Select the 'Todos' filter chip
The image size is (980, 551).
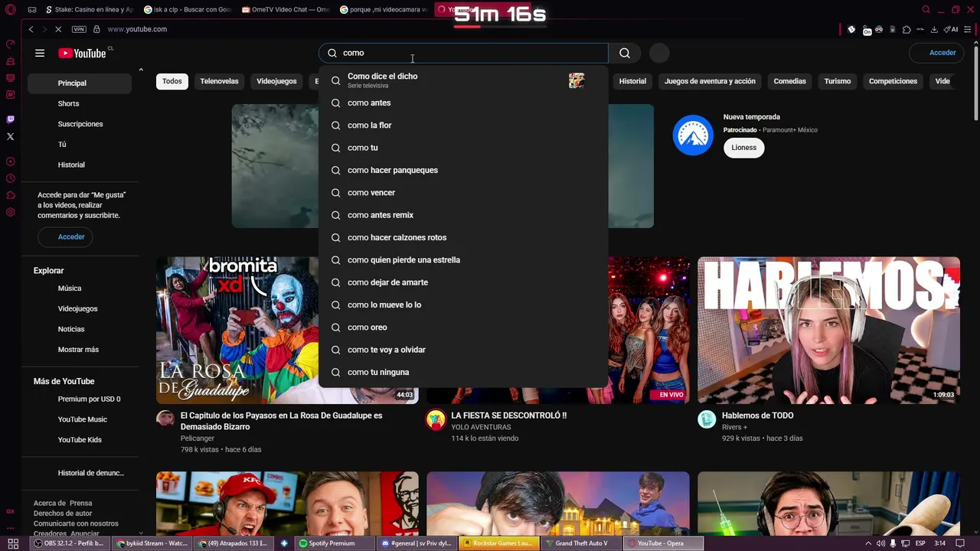coord(172,81)
